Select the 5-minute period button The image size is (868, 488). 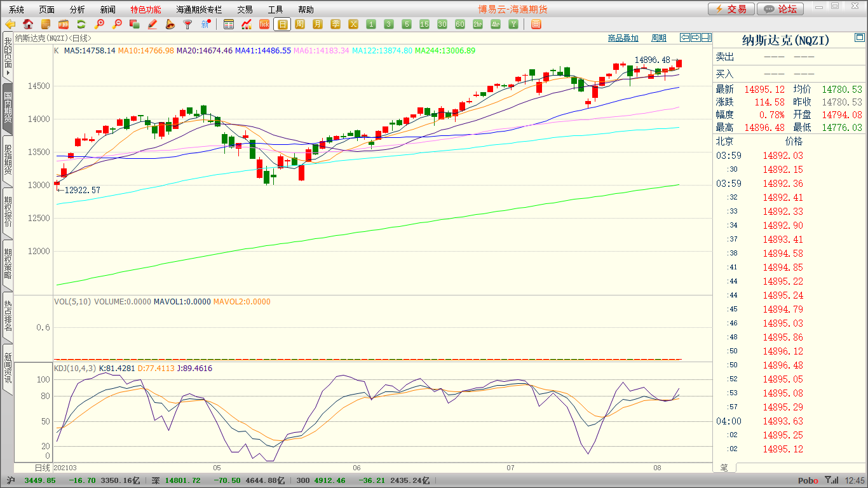[x=407, y=24]
